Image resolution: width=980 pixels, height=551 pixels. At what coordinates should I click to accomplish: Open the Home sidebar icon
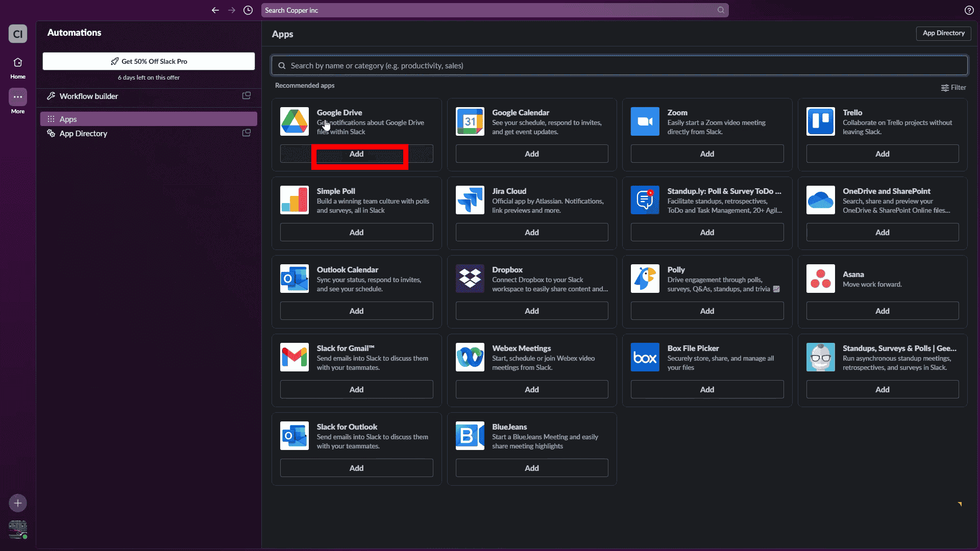point(18,62)
